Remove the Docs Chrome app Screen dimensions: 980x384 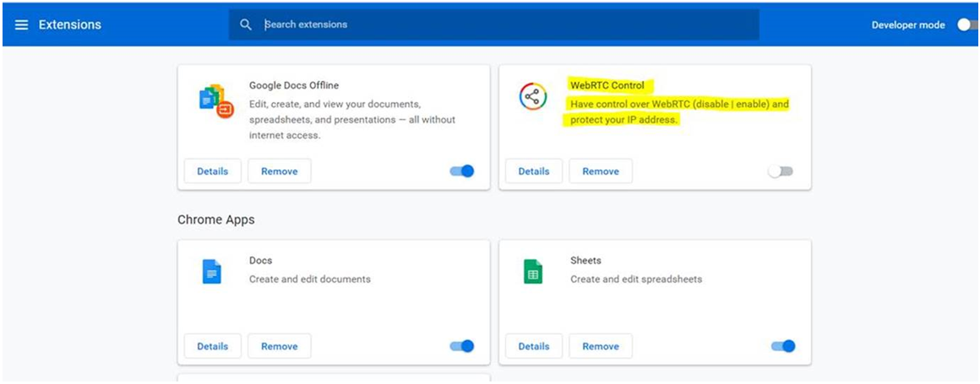pyautogui.click(x=280, y=346)
